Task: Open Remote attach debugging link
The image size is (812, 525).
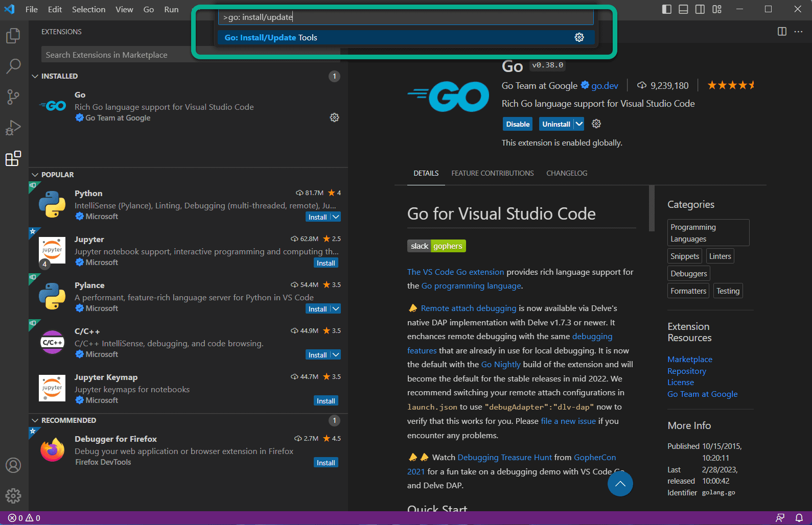Action: 469,308
